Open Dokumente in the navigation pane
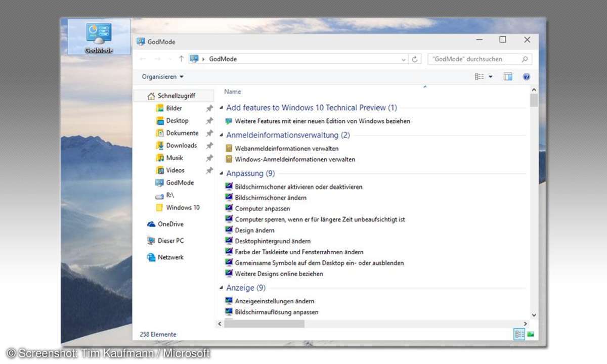The width and height of the screenshot is (607, 364). (x=182, y=133)
